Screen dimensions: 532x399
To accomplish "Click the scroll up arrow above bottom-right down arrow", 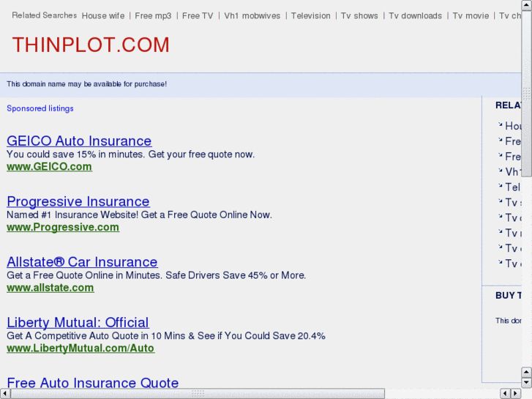I will tap(527, 372).
